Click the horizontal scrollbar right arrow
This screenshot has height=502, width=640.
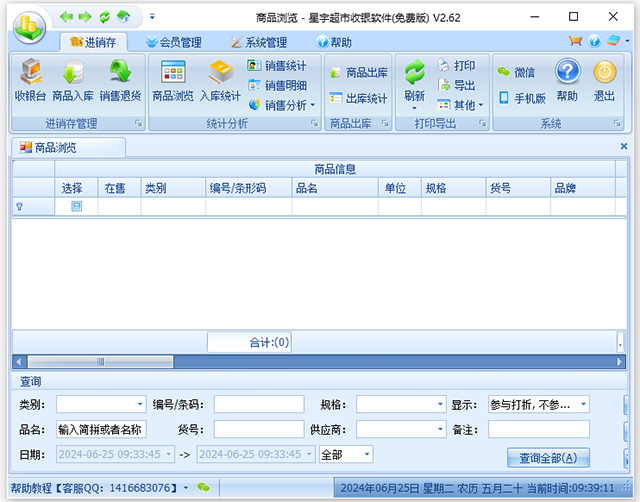coord(619,362)
